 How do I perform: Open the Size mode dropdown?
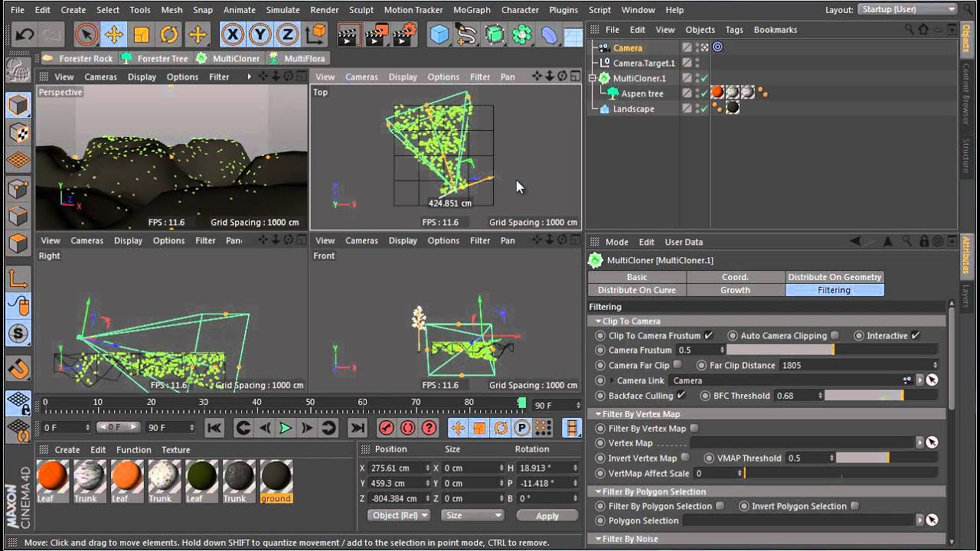click(x=473, y=515)
